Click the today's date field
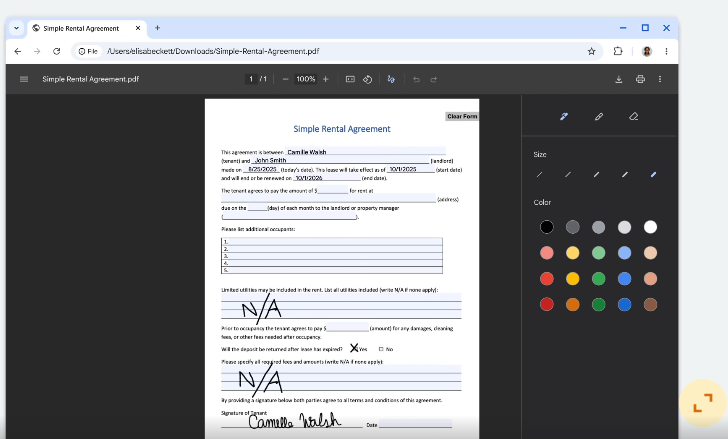 click(261, 169)
